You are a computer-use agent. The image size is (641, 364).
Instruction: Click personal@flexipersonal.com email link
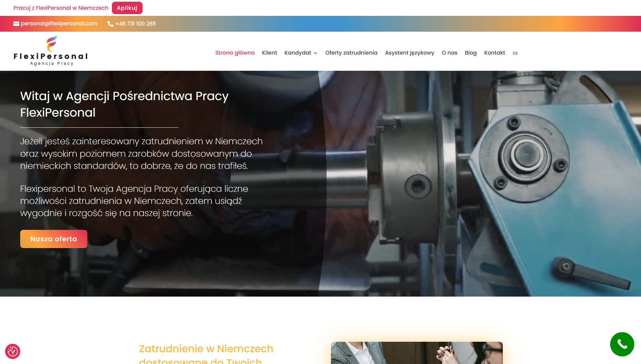click(59, 24)
